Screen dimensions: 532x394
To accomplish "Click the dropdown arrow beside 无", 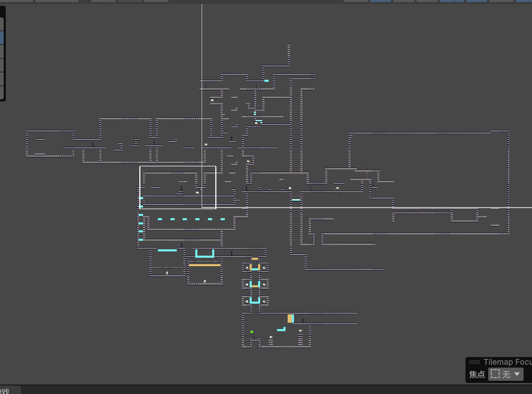I will (x=517, y=374).
